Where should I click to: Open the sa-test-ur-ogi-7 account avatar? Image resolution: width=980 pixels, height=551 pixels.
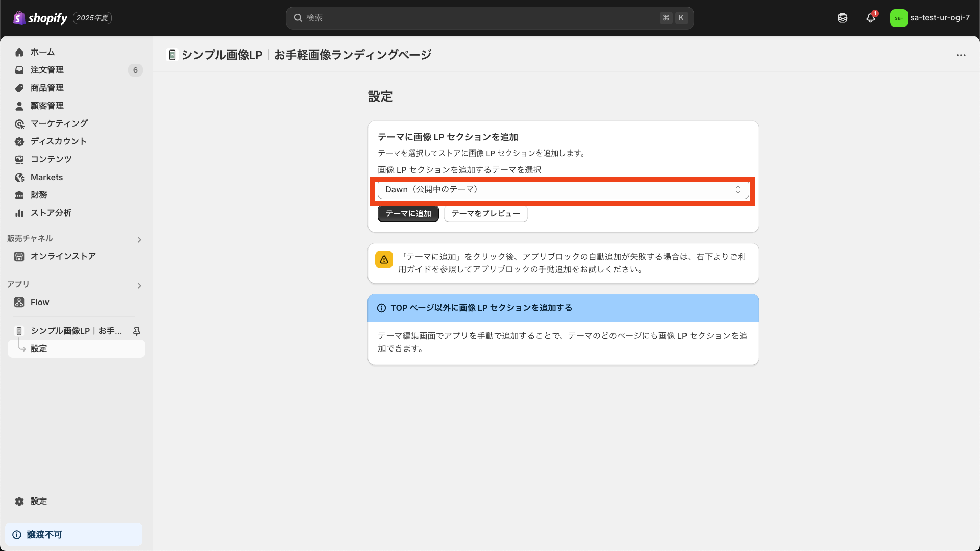tap(899, 18)
